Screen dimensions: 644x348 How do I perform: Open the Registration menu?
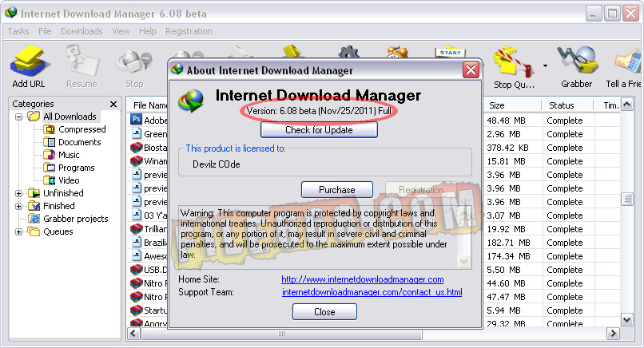(x=189, y=31)
